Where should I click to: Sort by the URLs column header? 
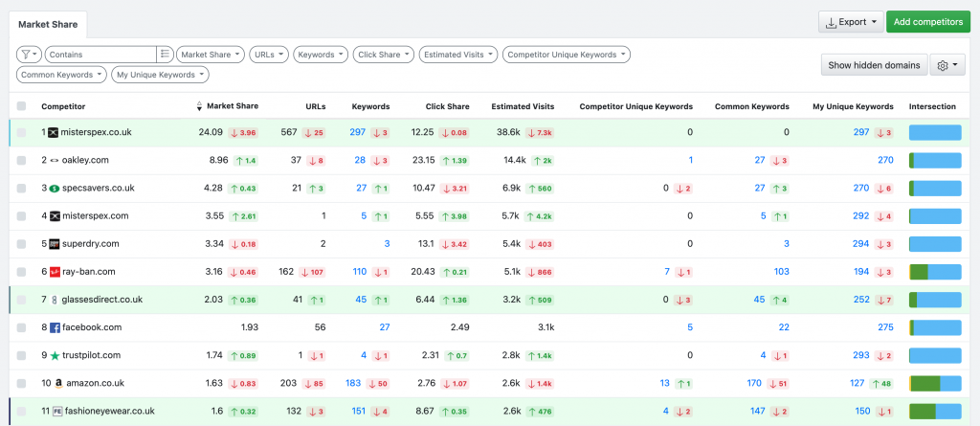click(x=316, y=106)
